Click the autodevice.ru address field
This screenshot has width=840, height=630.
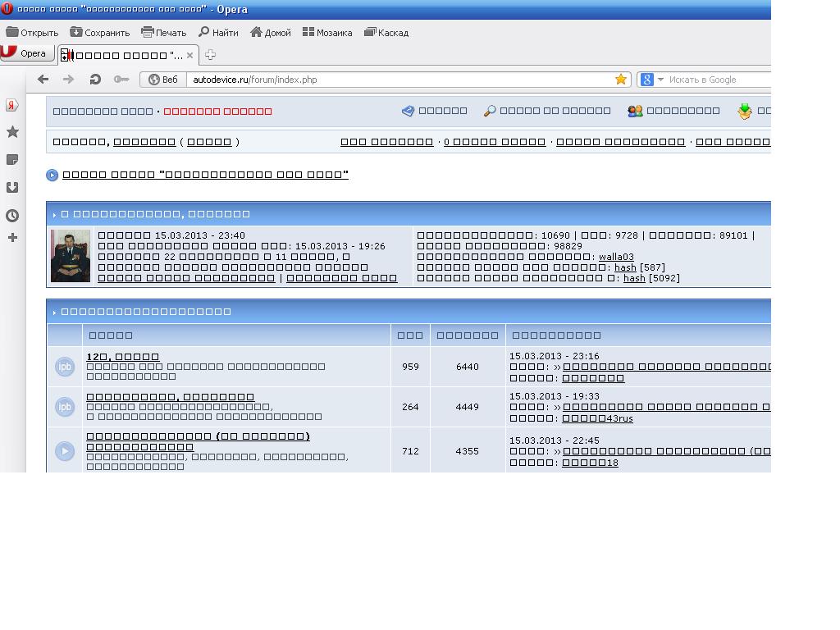(402, 80)
